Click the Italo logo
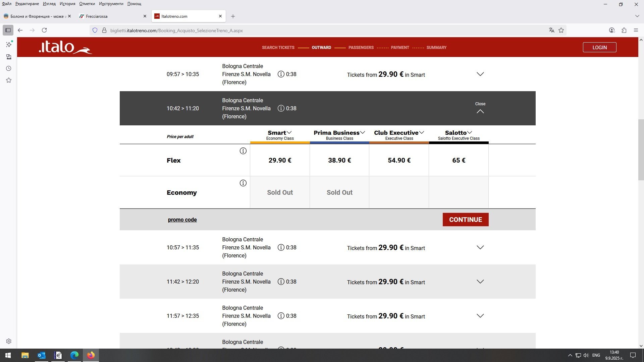 (65, 47)
